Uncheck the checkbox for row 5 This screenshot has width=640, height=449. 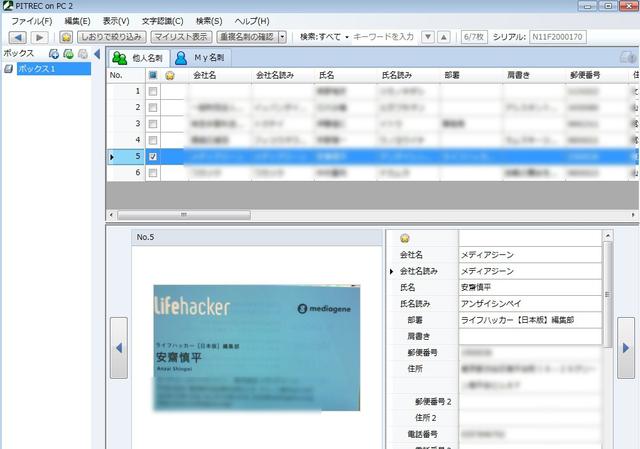tap(153, 157)
